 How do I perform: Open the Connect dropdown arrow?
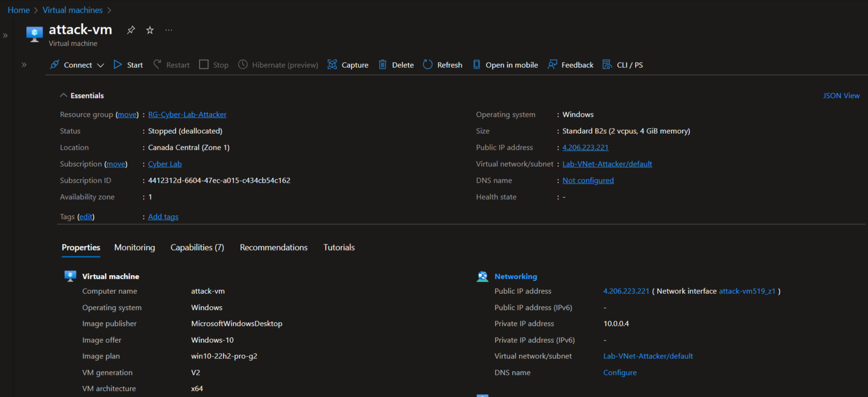tap(100, 65)
